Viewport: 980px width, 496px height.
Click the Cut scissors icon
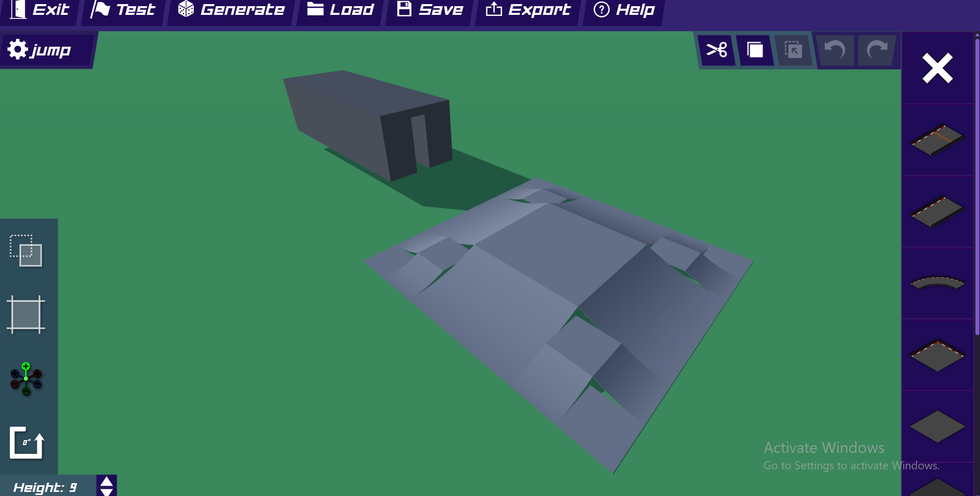point(716,50)
